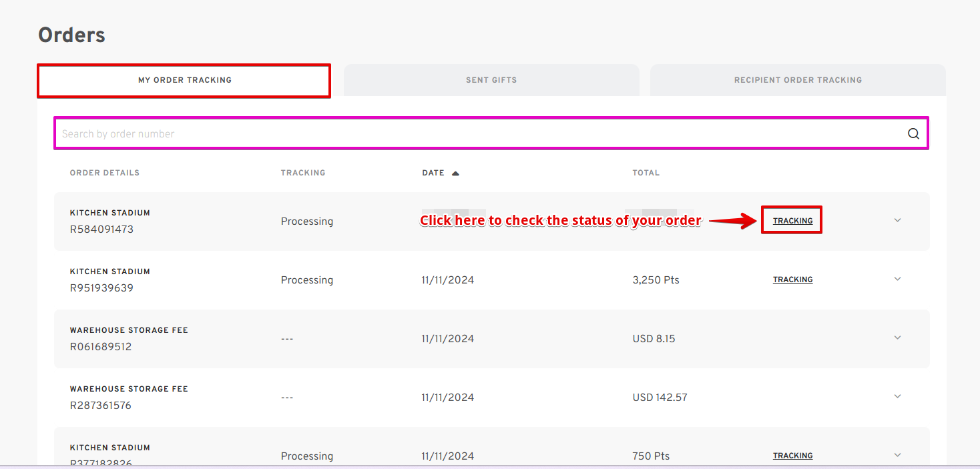Click the magnifier search icon
The height and width of the screenshot is (469, 980).
click(x=913, y=133)
